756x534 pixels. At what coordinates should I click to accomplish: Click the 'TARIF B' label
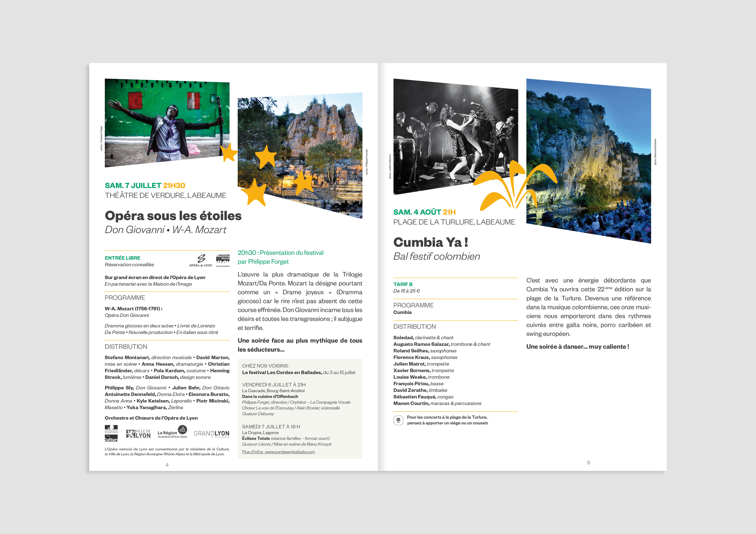[x=403, y=284]
